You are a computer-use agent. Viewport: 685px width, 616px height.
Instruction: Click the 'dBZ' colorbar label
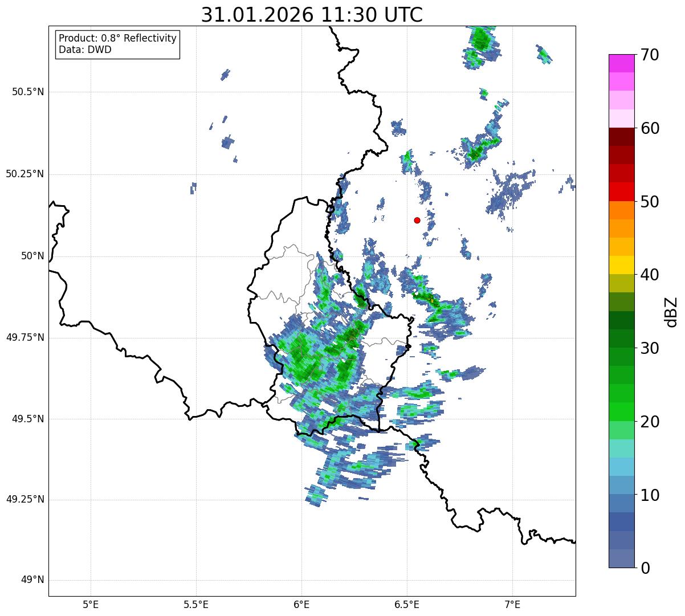point(671,312)
